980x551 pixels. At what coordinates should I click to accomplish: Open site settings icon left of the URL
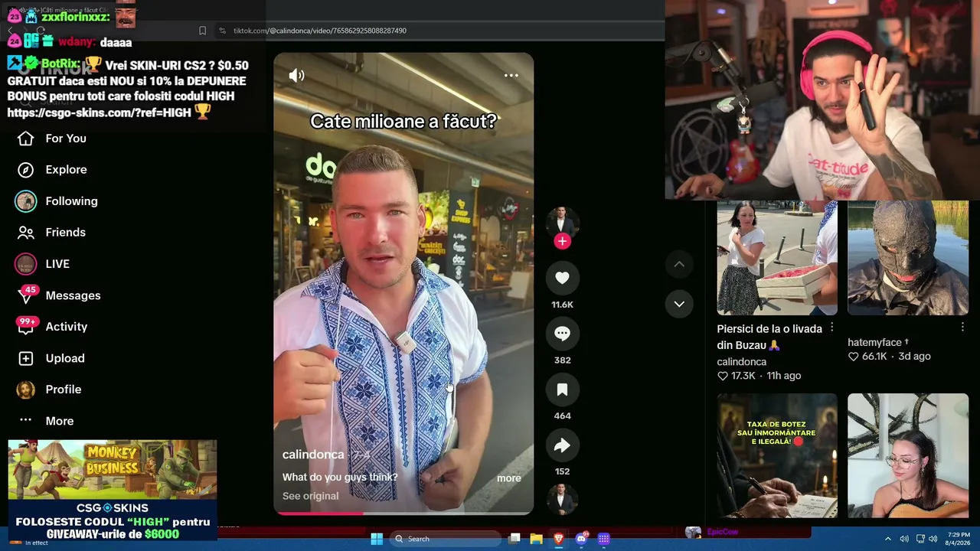222,31
